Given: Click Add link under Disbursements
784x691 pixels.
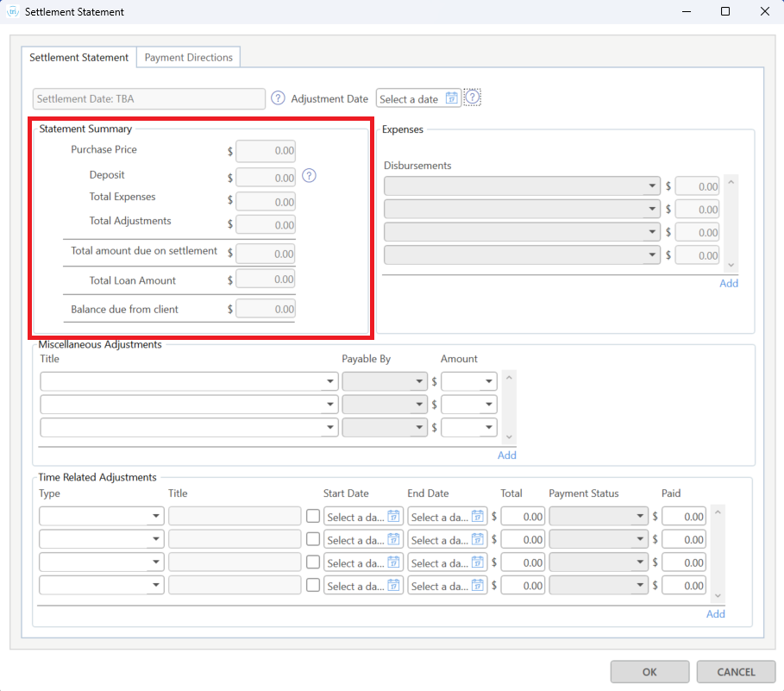Looking at the screenshot, I should [x=729, y=283].
